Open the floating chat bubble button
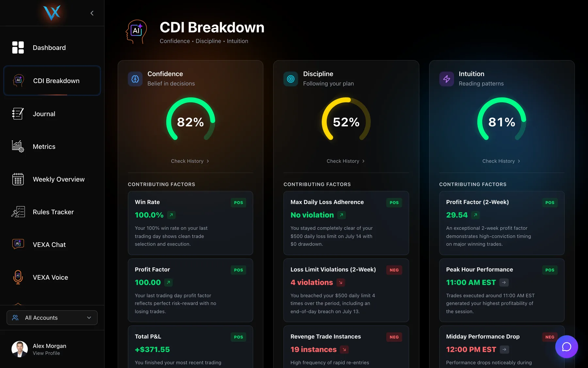The height and width of the screenshot is (368, 588). coord(566,347)
